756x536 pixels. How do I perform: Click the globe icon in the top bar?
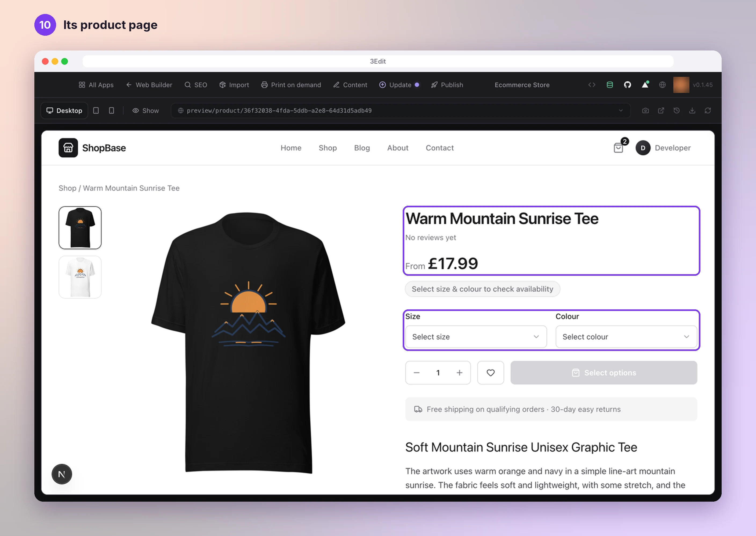(x=662, y=85)
